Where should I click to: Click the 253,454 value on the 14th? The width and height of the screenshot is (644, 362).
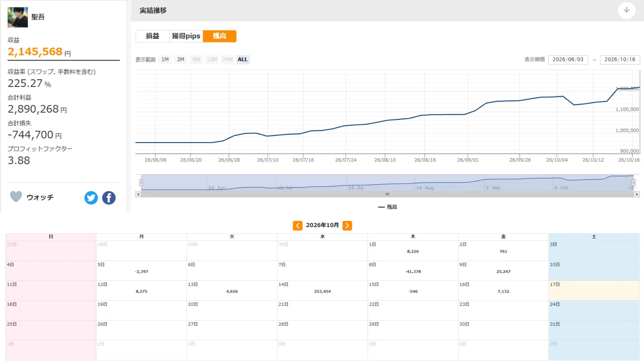coord(322,292)
